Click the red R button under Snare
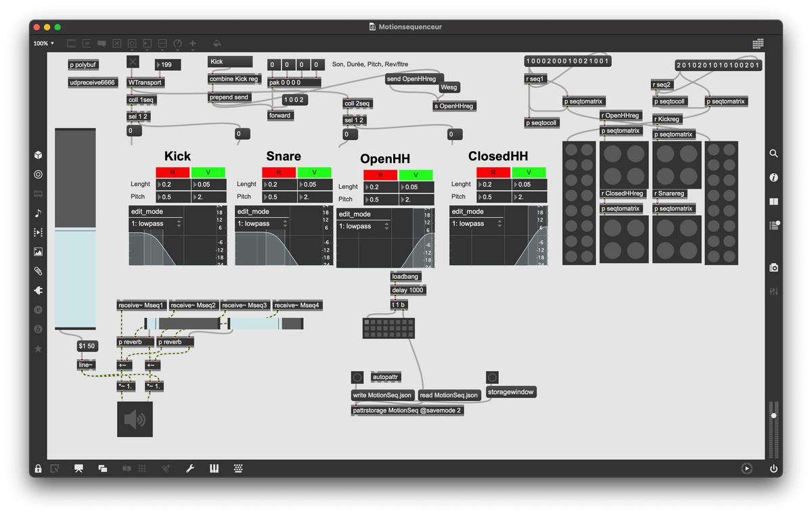Image resolution: width=812 pixels, height=516 pixels. [x=278, y=172]
